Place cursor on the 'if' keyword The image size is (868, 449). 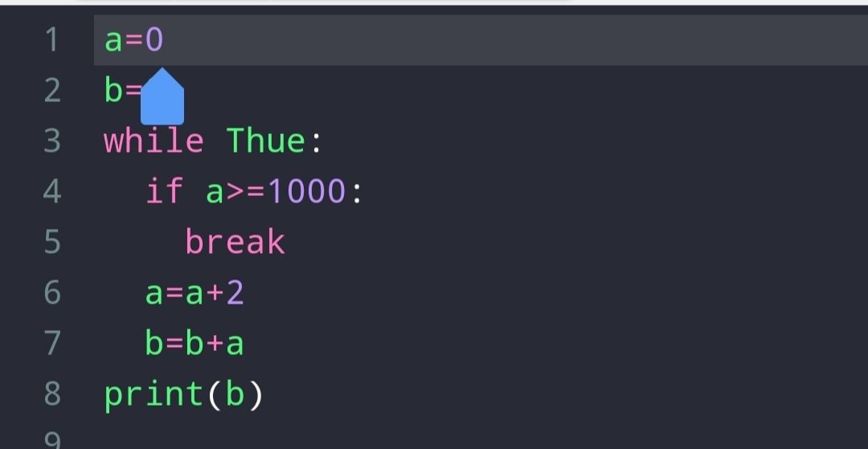165,191
